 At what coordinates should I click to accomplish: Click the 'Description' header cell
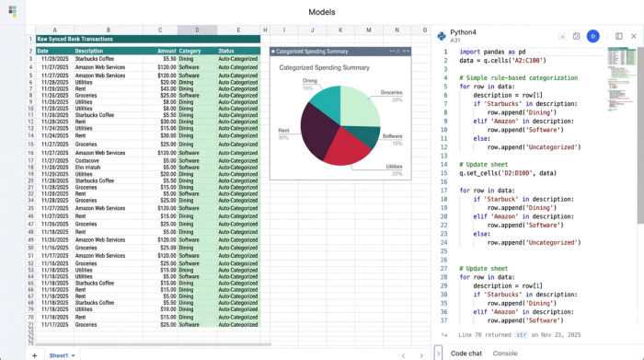pos(109,51)
